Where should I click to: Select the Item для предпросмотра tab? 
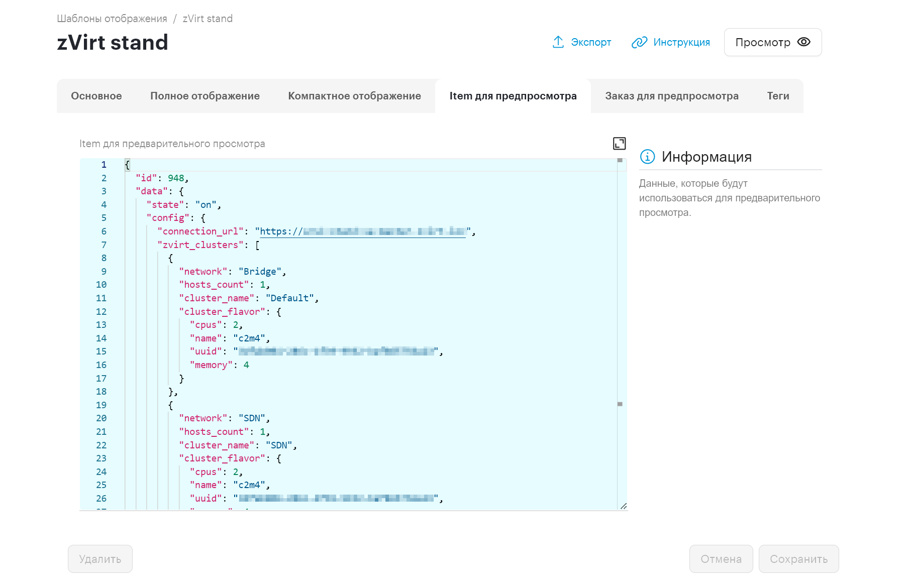513,96
